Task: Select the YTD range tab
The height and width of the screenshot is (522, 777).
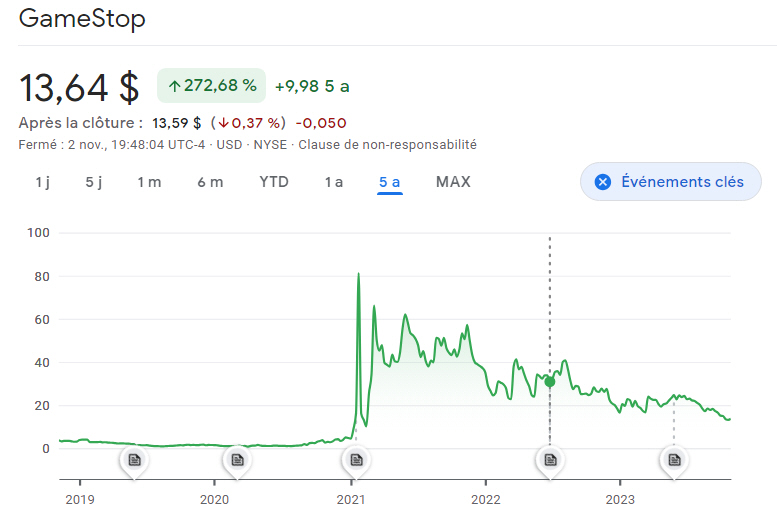Action: pyautogui.click(x=274, y=182)
